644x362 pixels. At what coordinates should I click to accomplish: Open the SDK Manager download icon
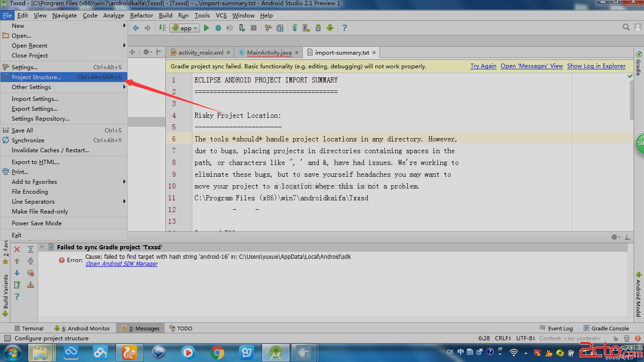point(318,28)
